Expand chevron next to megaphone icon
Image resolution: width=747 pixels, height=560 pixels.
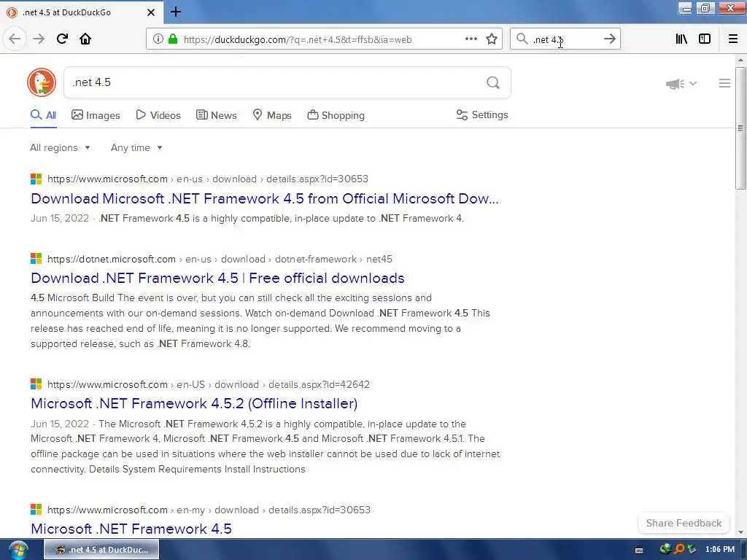(x=693, y=83)
